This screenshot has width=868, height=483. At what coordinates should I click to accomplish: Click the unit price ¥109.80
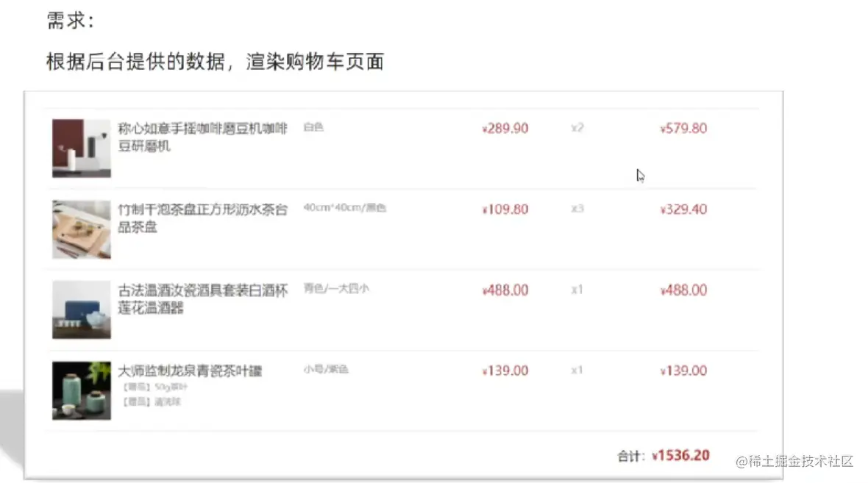click(505, 209)
